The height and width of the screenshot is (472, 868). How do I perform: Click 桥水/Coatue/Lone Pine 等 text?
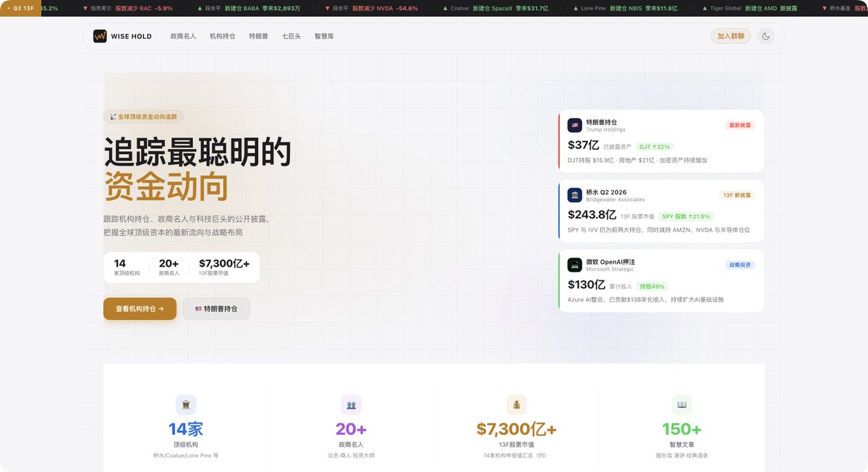click(186, 456)
